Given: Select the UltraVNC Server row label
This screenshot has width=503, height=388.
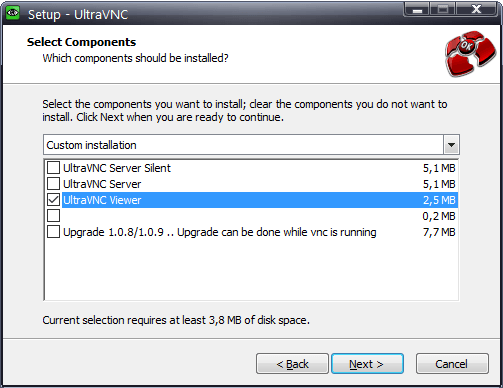Looking at the screenshot, I should [x=102, y=184].
